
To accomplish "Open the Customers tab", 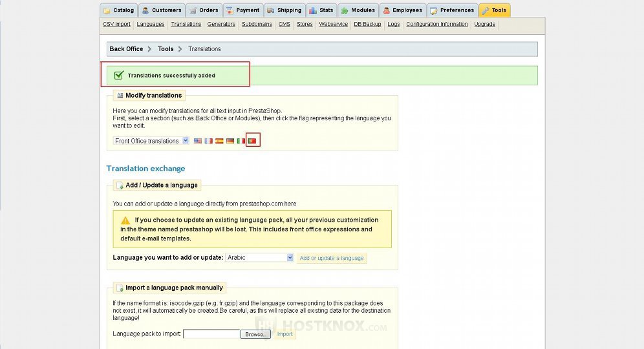I will [x=162, y=10].
